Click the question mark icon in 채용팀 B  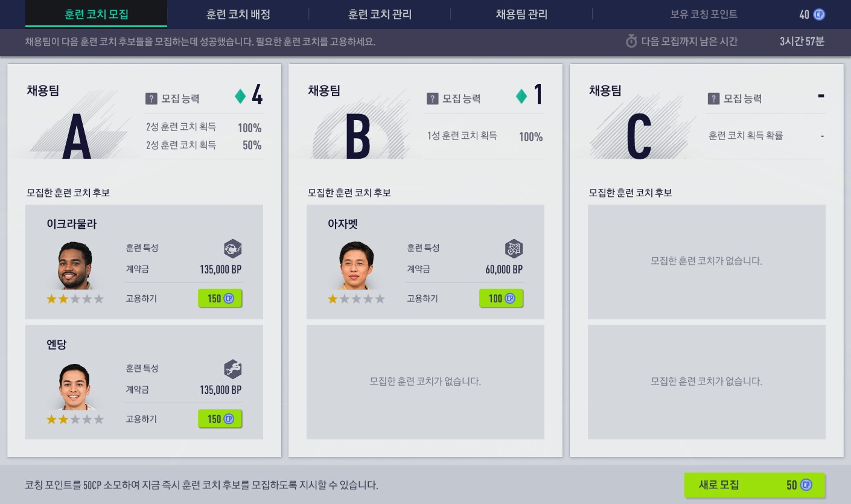coord(432,99)
